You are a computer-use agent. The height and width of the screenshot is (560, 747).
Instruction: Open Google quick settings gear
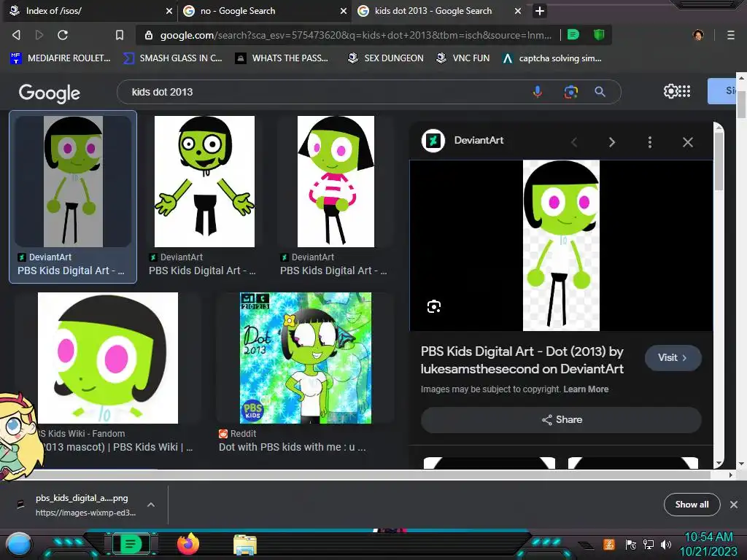(670, 91)
